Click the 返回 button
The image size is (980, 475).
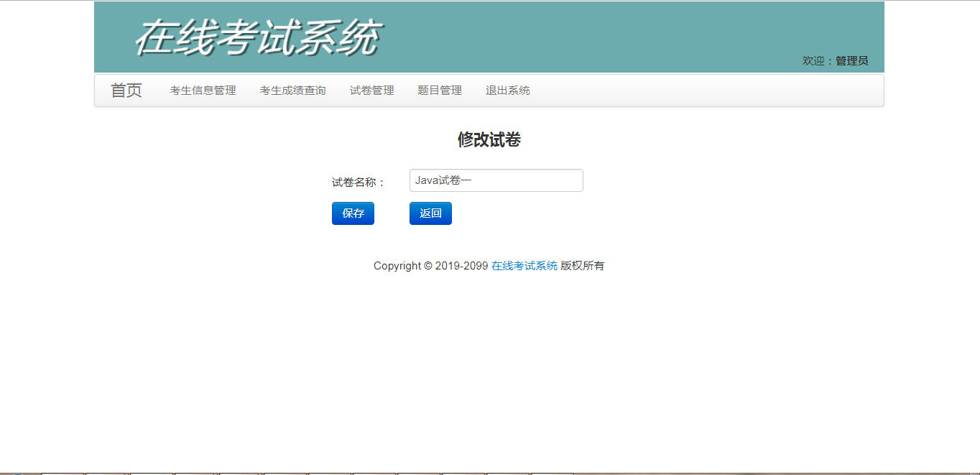pos(430,213)
